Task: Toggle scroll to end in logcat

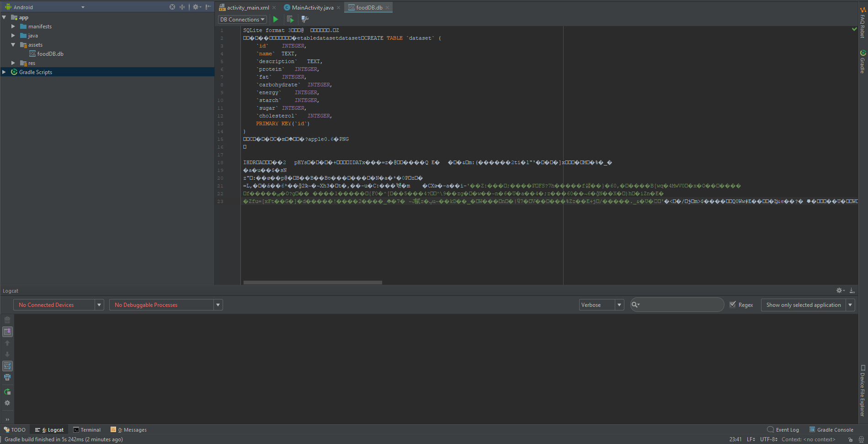Action: pyautogui.click(x=7, y=332)
